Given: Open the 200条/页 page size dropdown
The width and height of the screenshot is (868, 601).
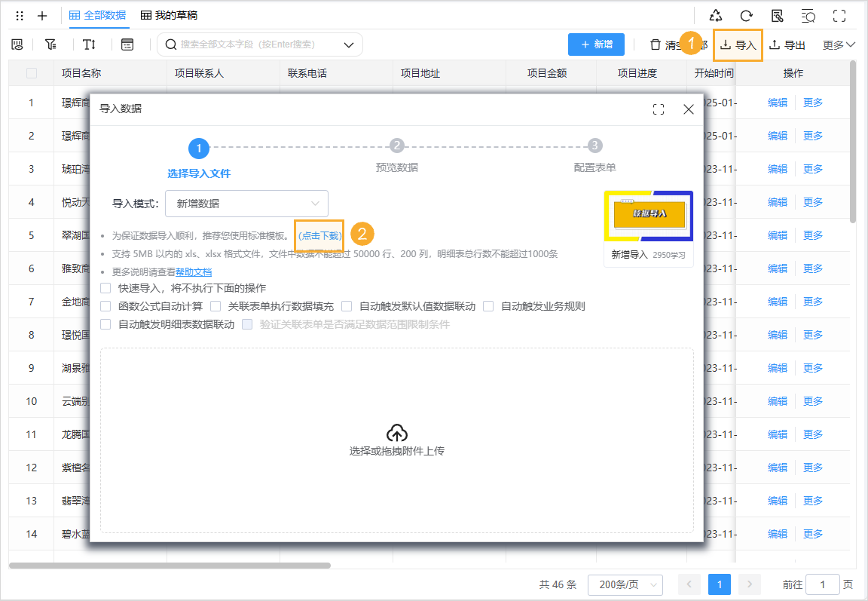Looking at the screenshot, I should pos(625,584).
